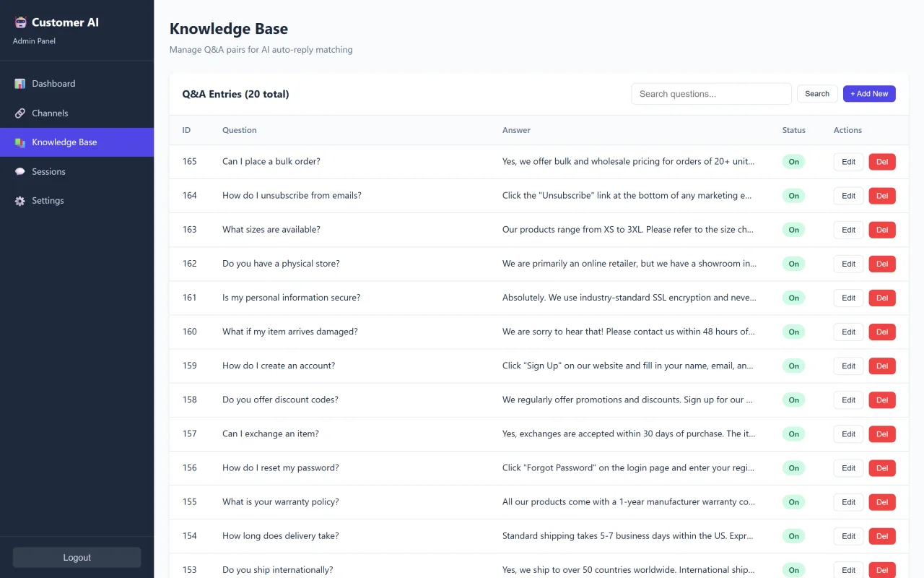
Task: Toggle the On status for entry 163
Action: coord(793,230)
